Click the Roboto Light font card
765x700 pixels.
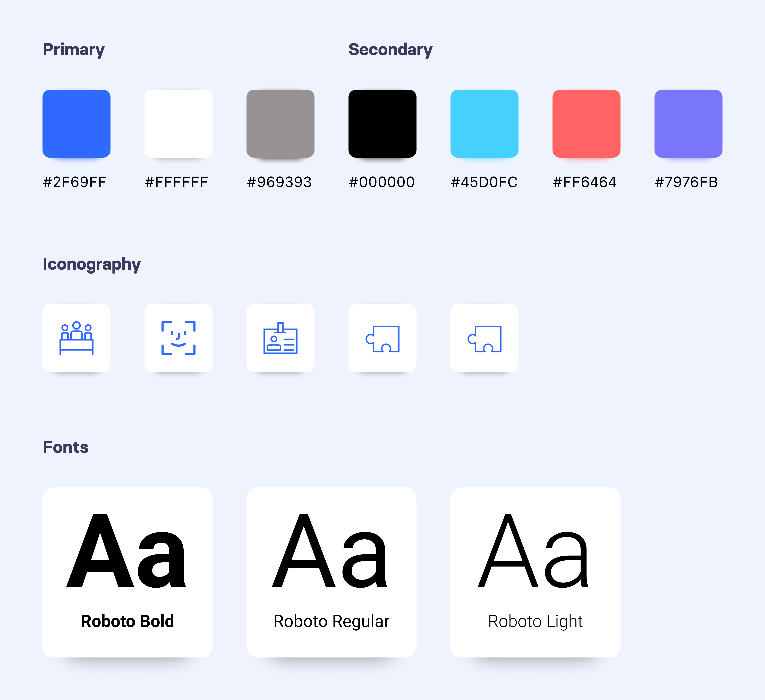point(535,572)
